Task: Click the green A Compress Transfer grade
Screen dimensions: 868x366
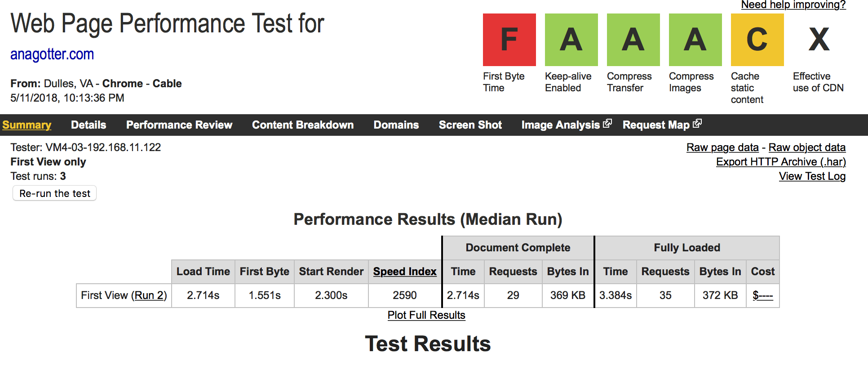Action: pyautogui.click(x=633, y=40)
